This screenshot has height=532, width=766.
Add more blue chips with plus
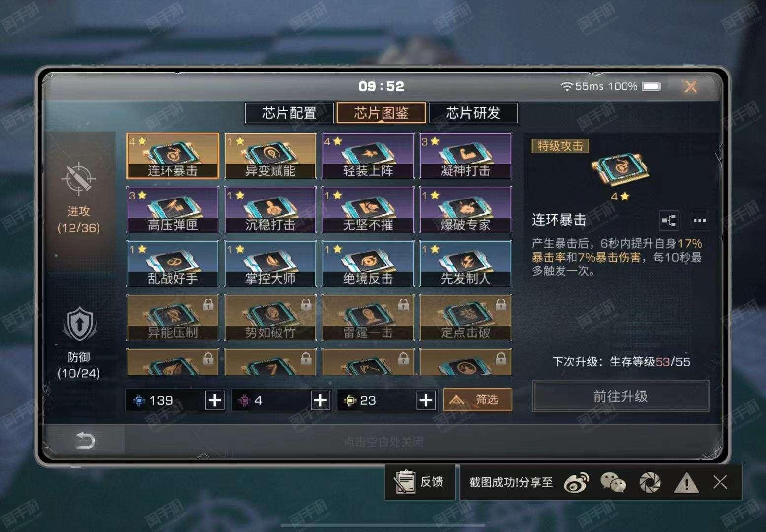pyautogui.click(x=215, y=400)
